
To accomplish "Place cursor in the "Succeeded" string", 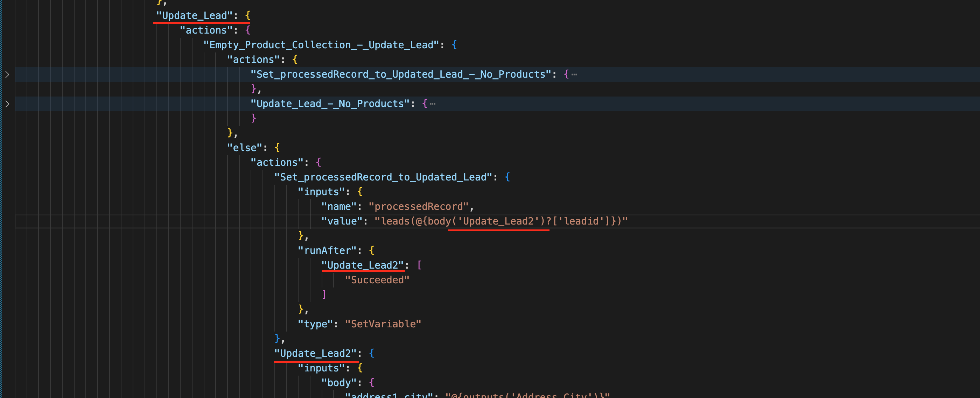I will point(377,279).
